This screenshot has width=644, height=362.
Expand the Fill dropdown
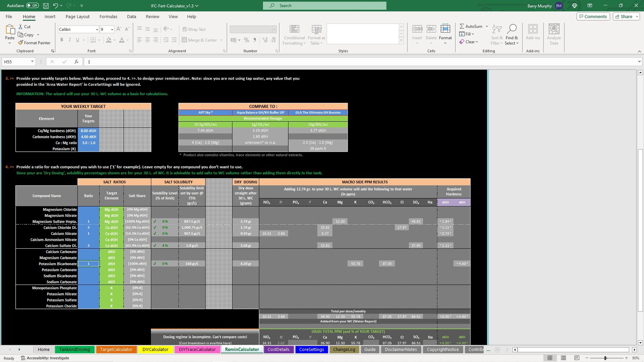[x=473, y=34]
